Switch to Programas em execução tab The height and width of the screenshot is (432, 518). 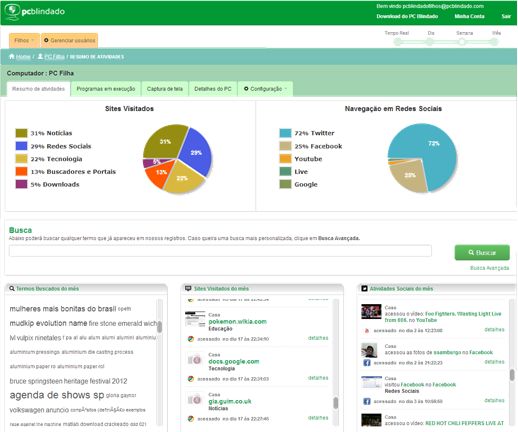106,89
